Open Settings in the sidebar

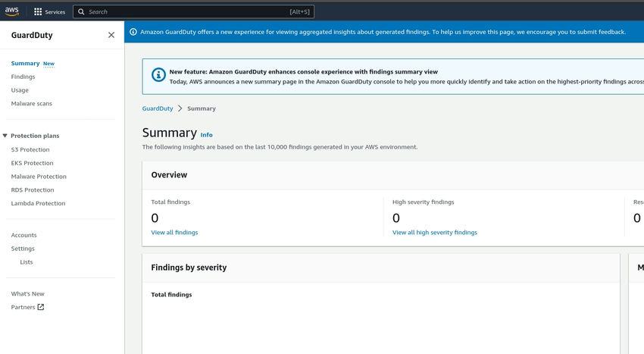23,249
